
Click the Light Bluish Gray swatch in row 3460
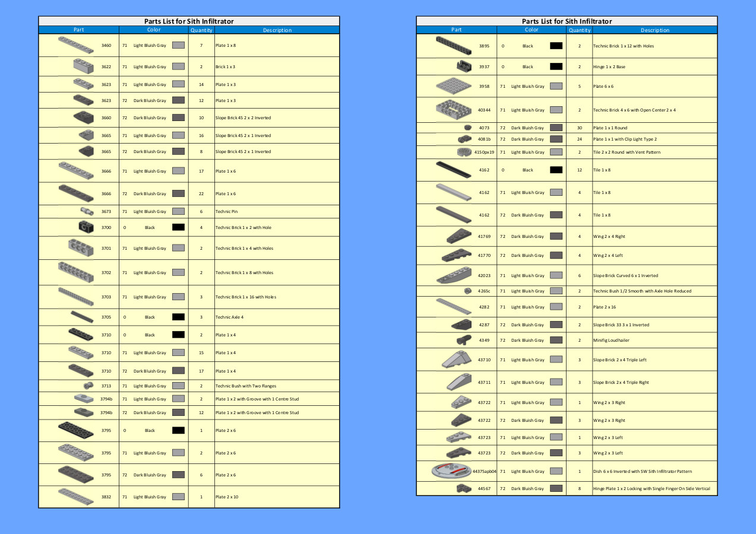[178, 45]
